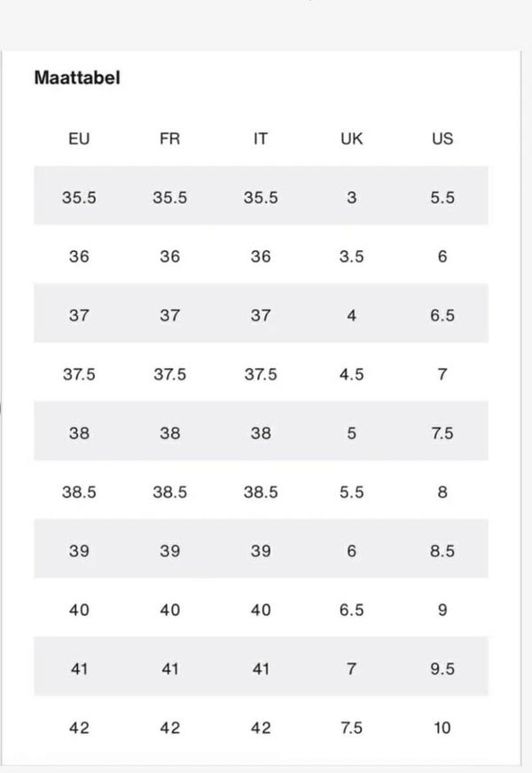Screen dimensions: 532x773
Task: Select size 8 in the US column
Action: pyautogui.click(x=442, y=492)
